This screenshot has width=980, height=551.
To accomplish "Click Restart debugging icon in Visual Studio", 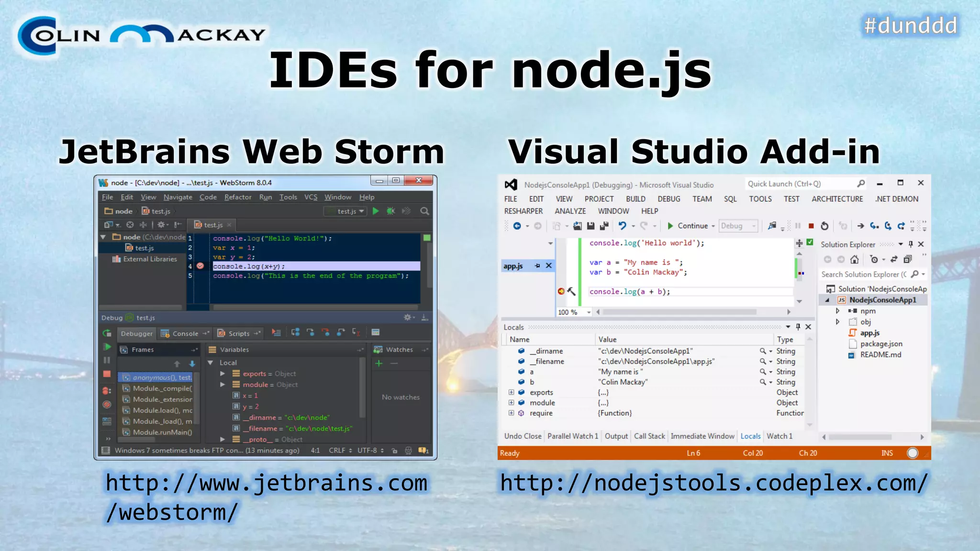I will 824,226.
